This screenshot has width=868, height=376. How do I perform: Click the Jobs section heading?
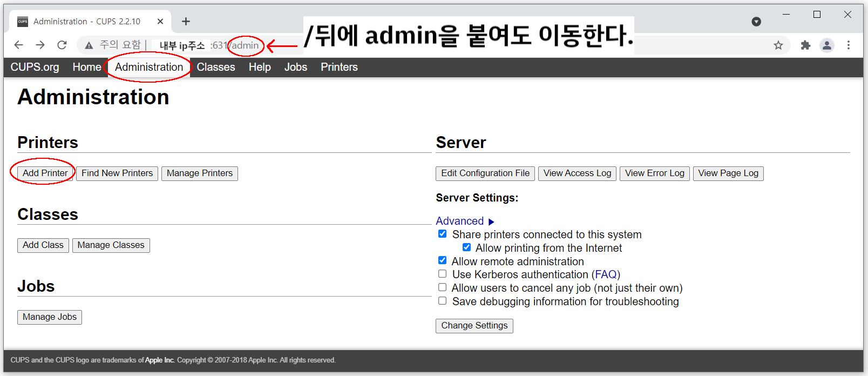click(36, 286)
